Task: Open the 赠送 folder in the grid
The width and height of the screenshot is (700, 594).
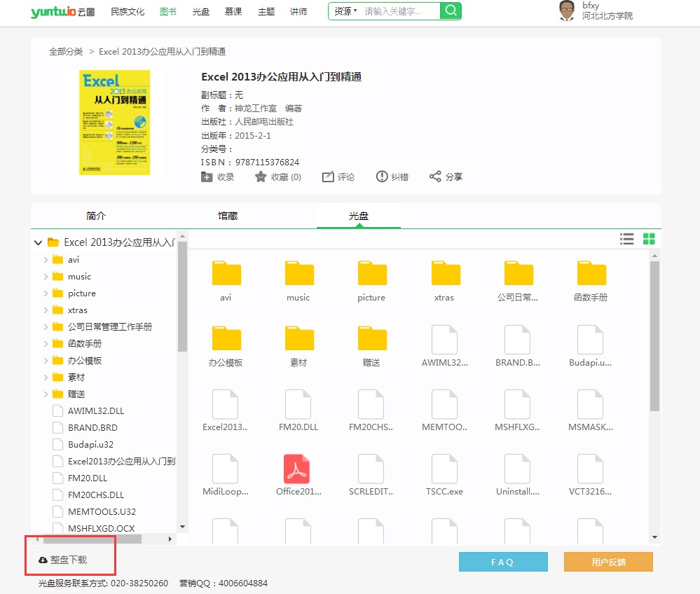Action: pyautogui.click(x=372, y=338)
